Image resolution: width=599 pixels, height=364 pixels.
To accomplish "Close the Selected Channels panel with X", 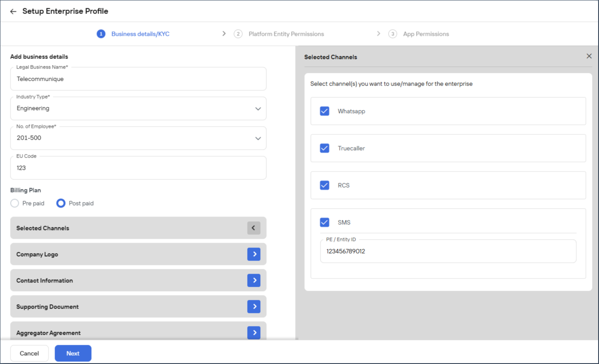I will [589, 56].
